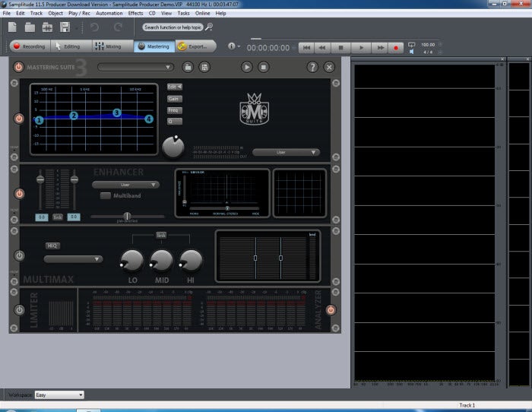Open the EQ User preset dropdown
Viewport: 532px width, 412px height.
286,152
